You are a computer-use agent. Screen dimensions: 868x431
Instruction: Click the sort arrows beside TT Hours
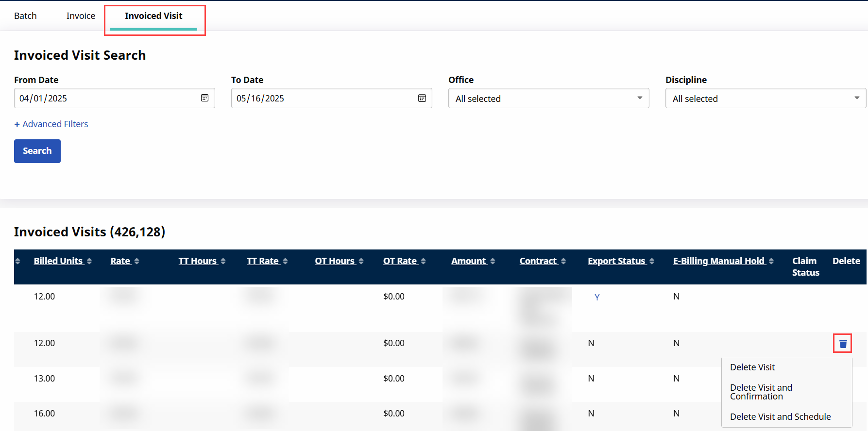(223, 261)
